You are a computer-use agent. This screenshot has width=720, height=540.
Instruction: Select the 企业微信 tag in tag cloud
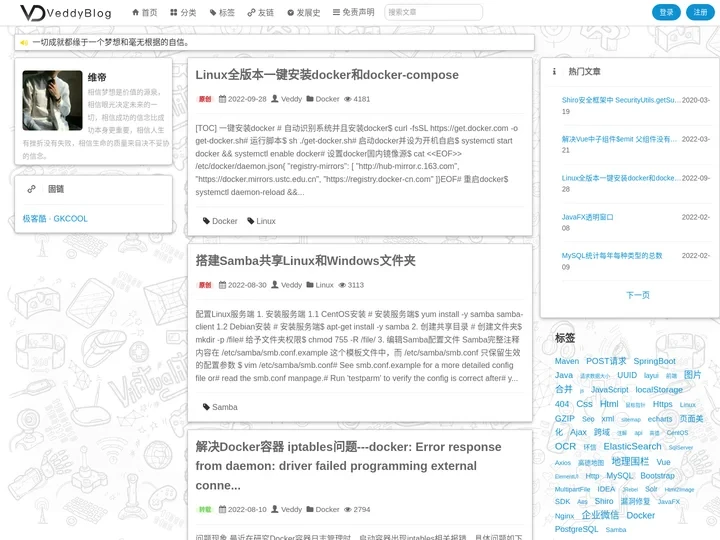[x=600, y=515]
